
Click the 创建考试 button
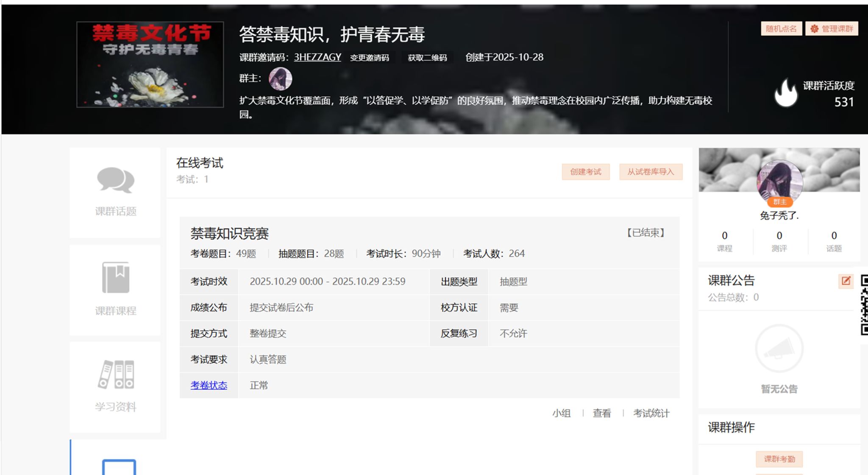coord(585,172)
